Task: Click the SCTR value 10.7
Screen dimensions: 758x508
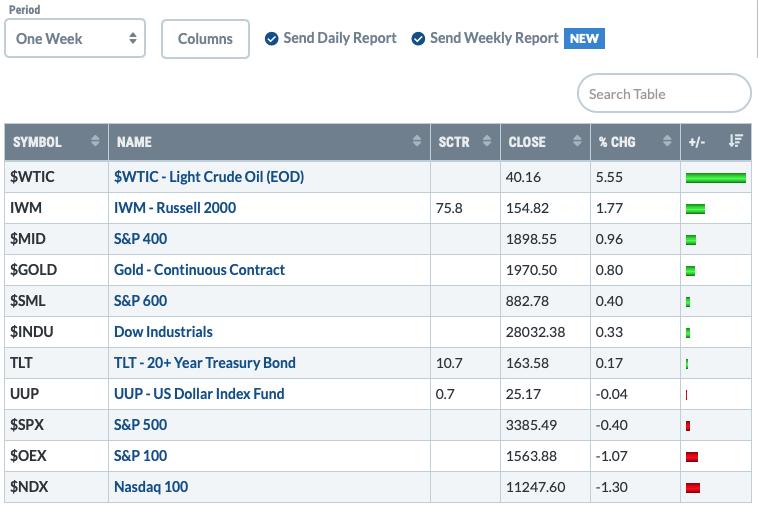Action: 449,363
